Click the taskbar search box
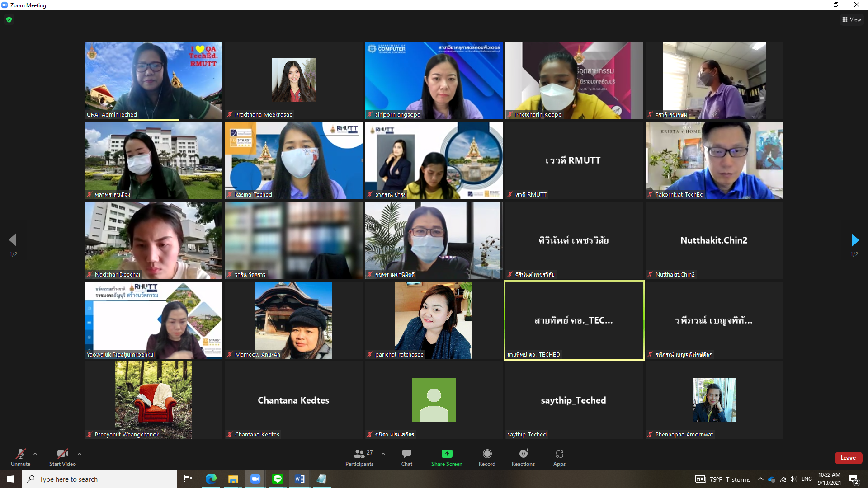The image size is (868, 488). tap(99, 479)
